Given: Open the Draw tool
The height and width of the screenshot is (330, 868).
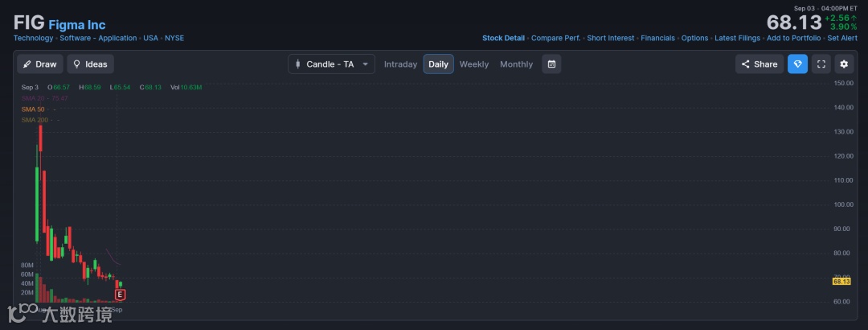Looking at the screenshot, I should tap(40, 64).
